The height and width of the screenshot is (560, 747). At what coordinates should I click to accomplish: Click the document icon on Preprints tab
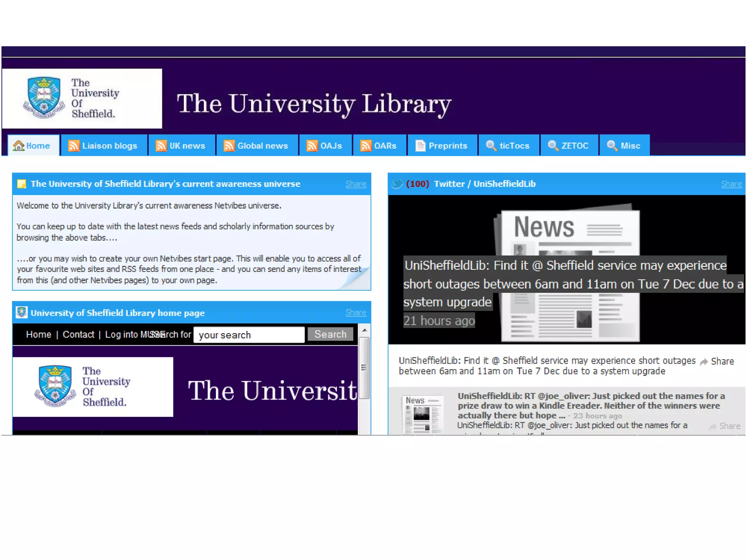pos(420,145)
